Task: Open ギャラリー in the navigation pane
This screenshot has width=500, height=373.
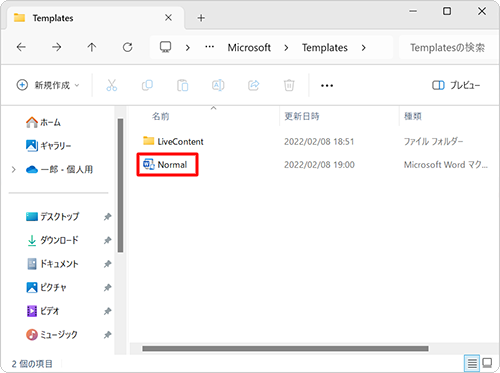Action: (48, 146)
